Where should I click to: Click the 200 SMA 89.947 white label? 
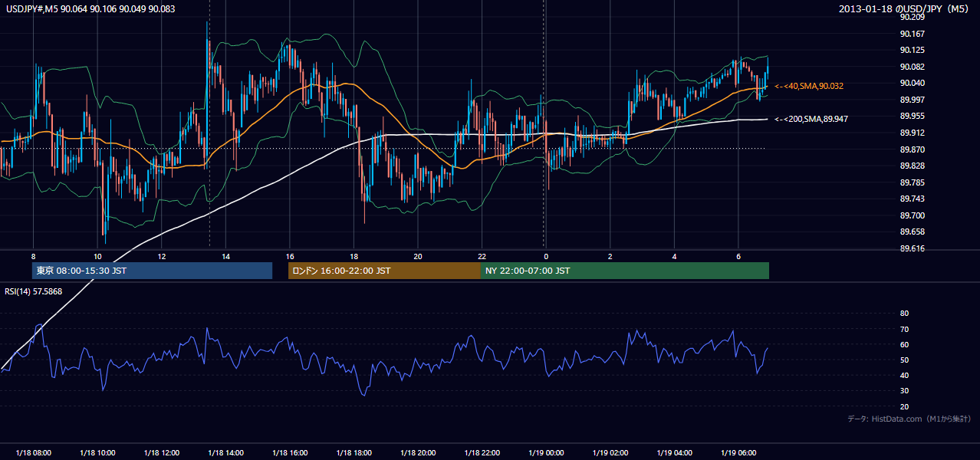click(811, 120)
